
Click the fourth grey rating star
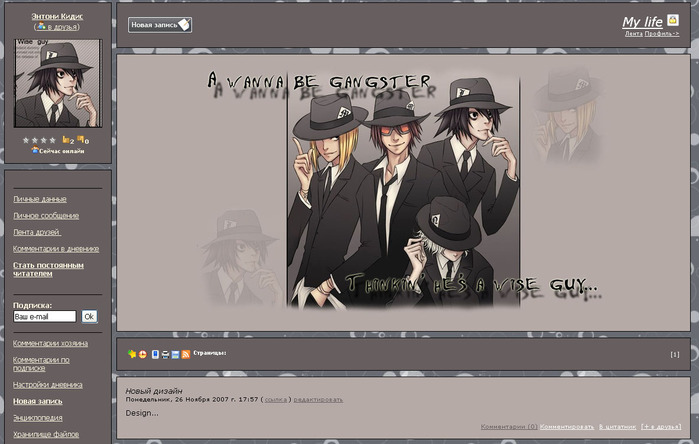tap(53, 140)
